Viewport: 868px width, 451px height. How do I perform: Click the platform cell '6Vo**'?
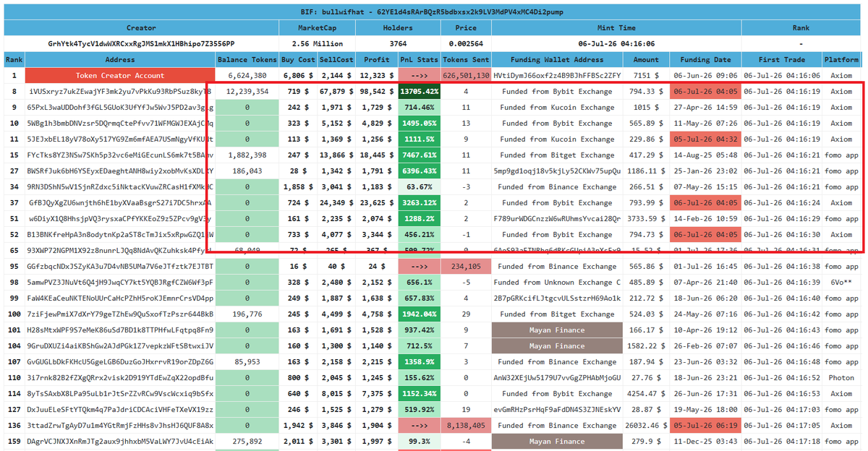pyautogui.click(x=841, y=282)
